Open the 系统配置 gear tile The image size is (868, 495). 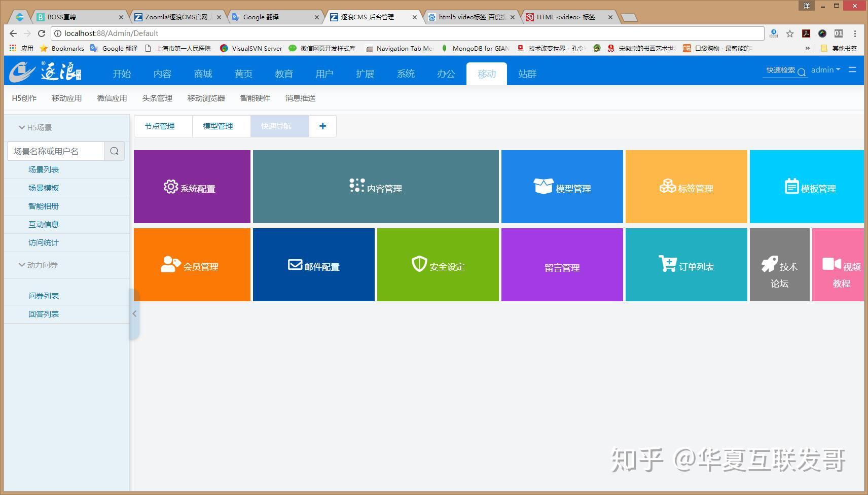pyautogui.click(x=192, y=187)
